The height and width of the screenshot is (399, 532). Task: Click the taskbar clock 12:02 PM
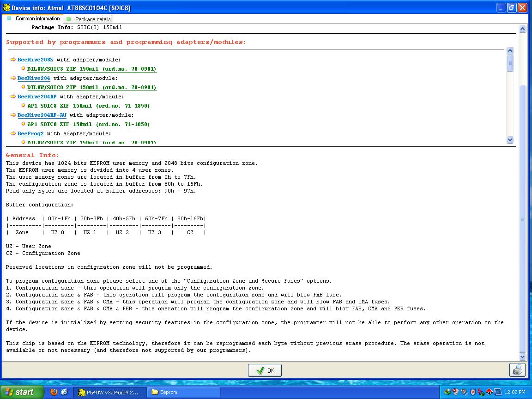pos(515,392)
